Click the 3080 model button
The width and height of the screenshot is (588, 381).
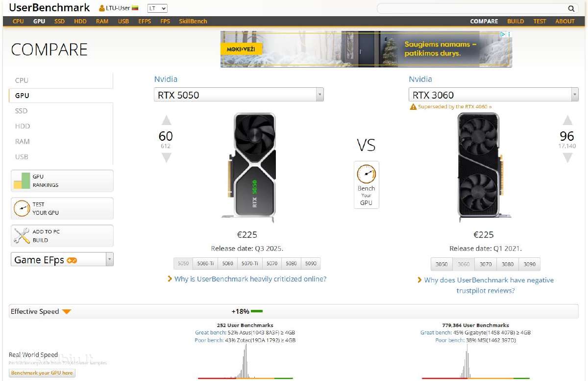[508, 264]
